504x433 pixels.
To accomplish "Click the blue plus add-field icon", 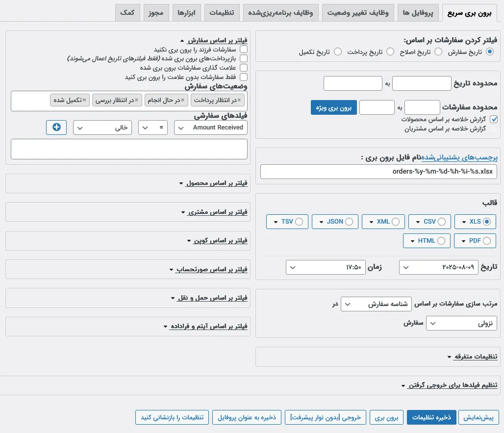I will point(56,127).
